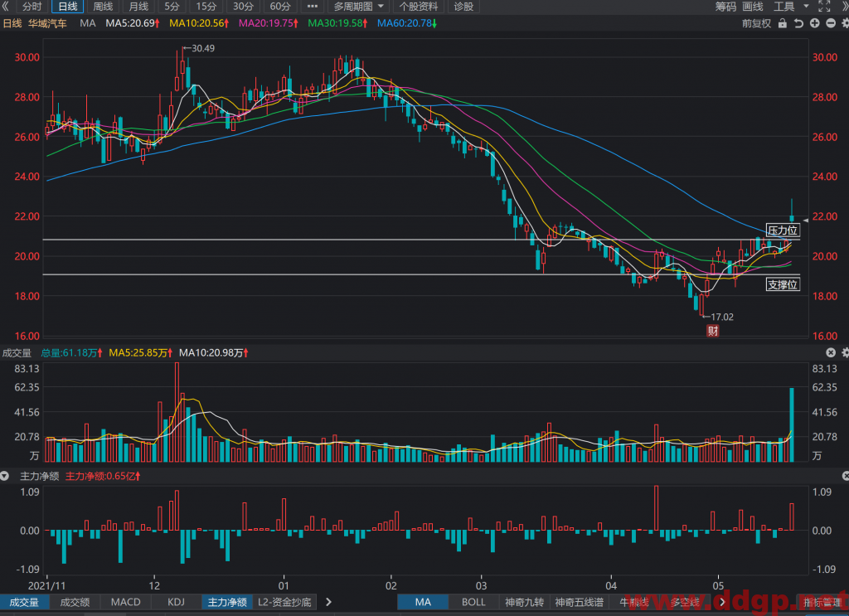Open the 多周期图 dropdown
The width and height of the screenshot is (849, 616).
[x=358, y=7]
